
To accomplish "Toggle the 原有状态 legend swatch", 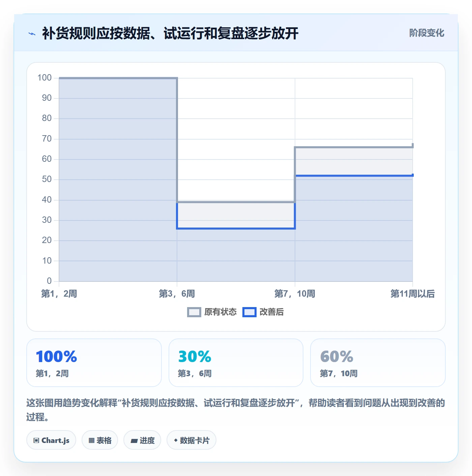I will point(194,312).
